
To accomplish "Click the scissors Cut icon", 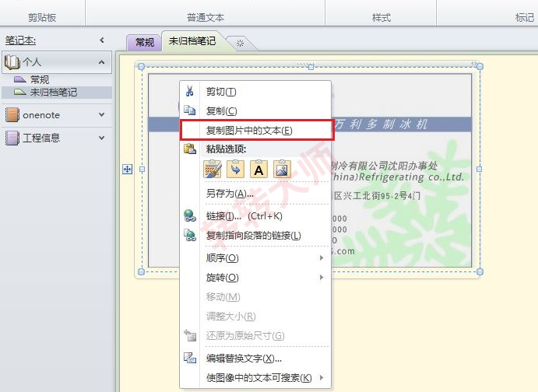I will 189,91.
